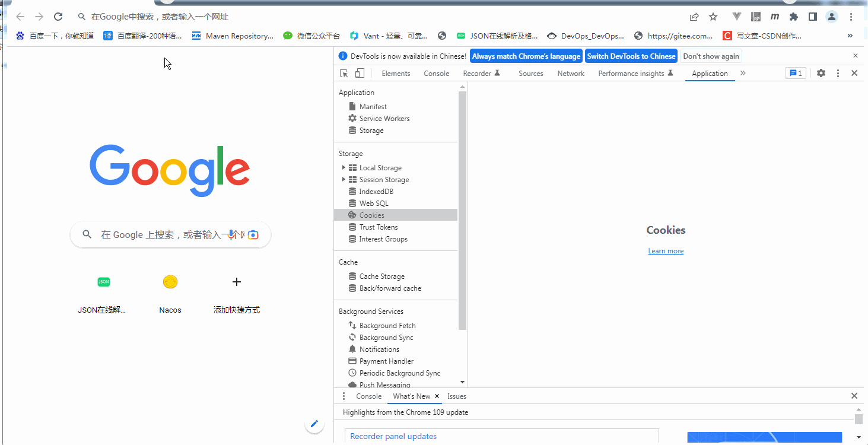The width and height of the screenshot is (868, 445).
Task: Click Always match Chrome's language
Action: pos(526,56)
